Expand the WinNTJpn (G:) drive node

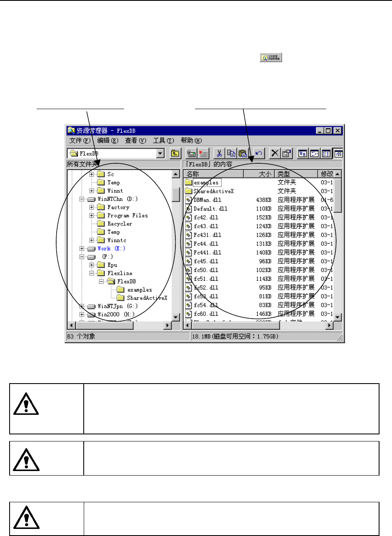(82, 306)
